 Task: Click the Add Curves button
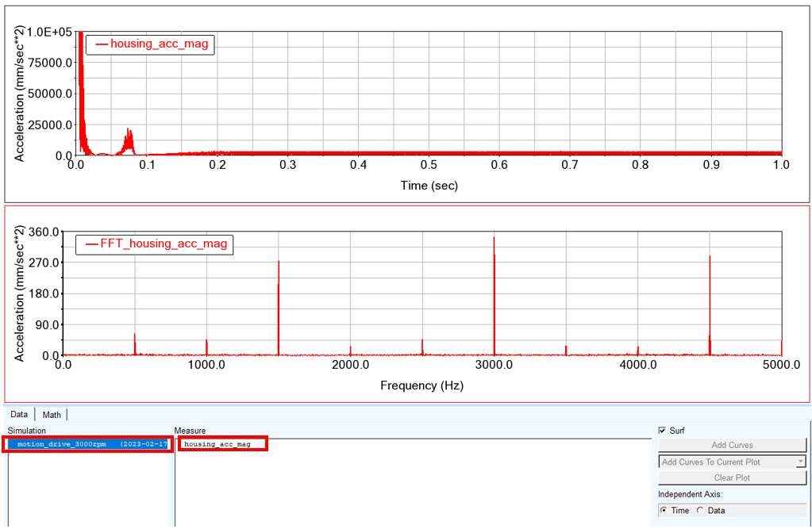[733, 445]
